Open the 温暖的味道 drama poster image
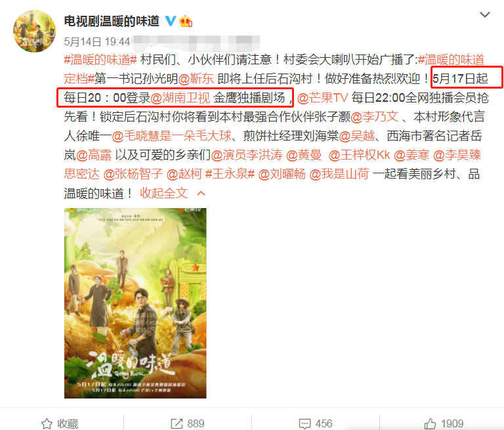The height and width of the screenshot is (430, 504). click(x=135, y=303)
